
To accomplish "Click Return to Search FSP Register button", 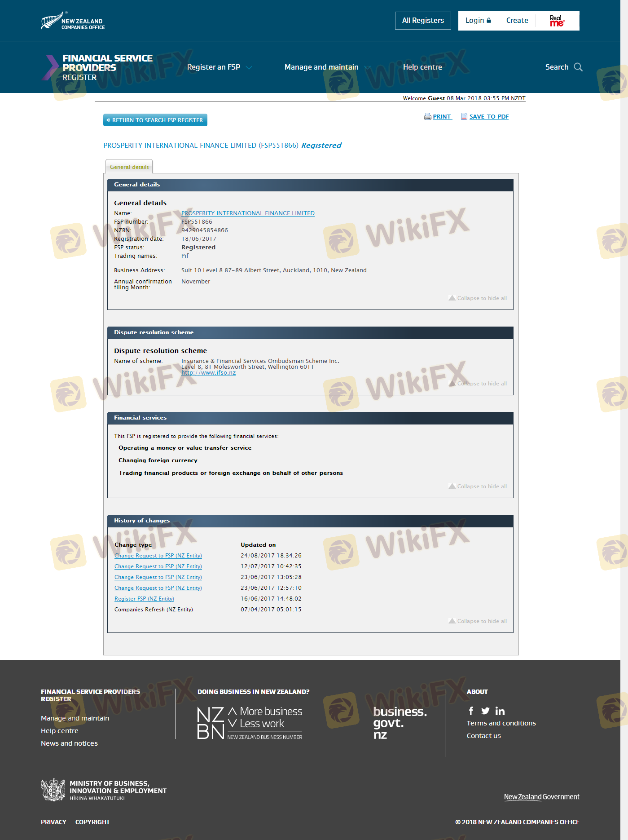I will coord(155,120).
